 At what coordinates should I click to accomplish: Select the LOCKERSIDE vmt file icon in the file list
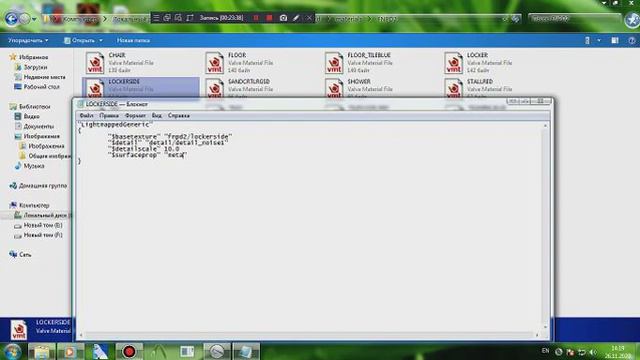point(95,88)
